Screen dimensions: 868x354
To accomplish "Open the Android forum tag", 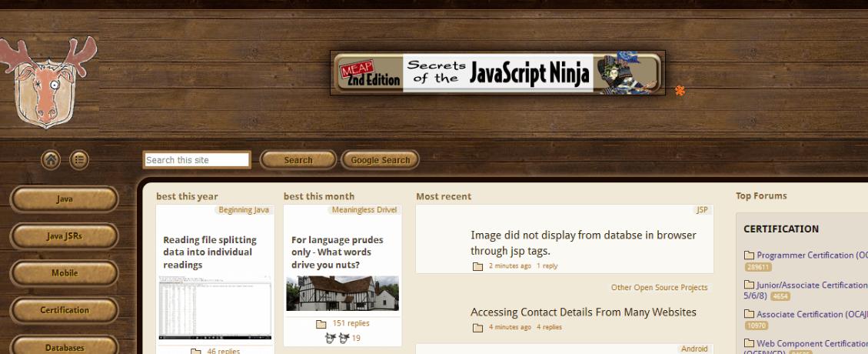I will pos(694,349).
